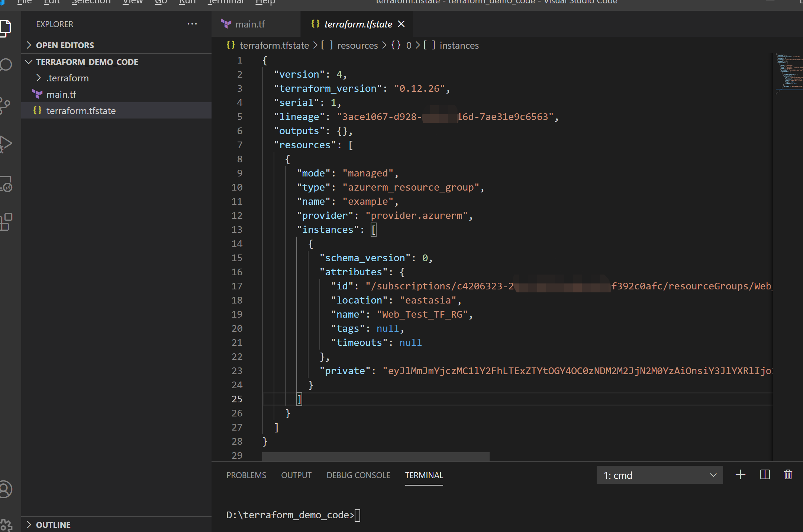Image resolution: width=803 pixels, height=532 pixels.
Task: Open the Extensions view icon
Action: pos(6,222)
